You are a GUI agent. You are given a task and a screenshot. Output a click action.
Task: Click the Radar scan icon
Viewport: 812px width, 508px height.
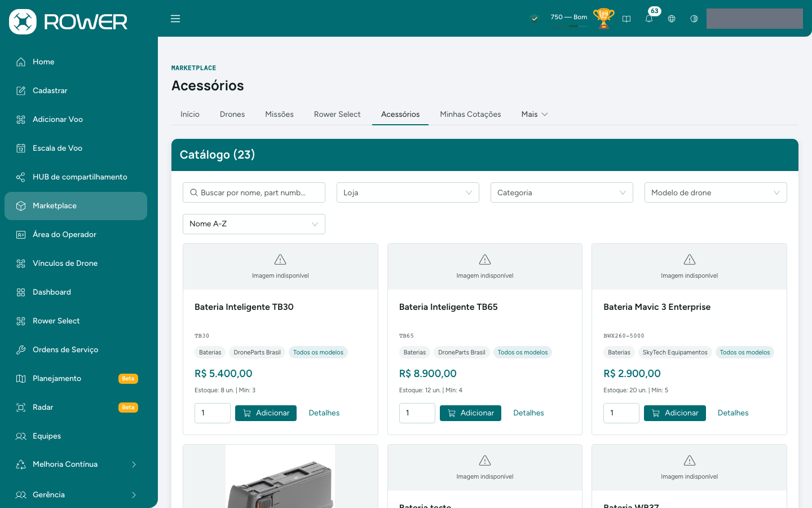coord(21,408)
